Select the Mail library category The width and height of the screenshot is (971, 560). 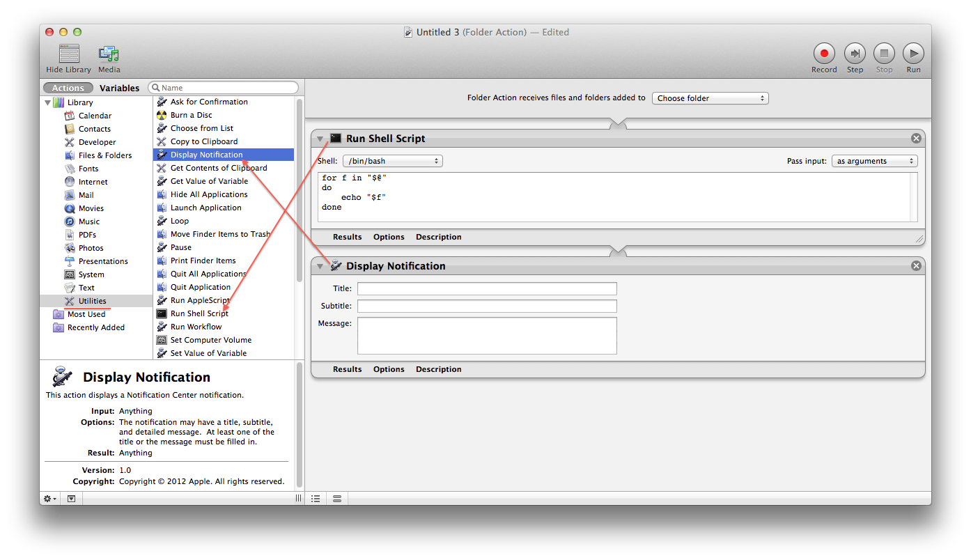[86, 195]
